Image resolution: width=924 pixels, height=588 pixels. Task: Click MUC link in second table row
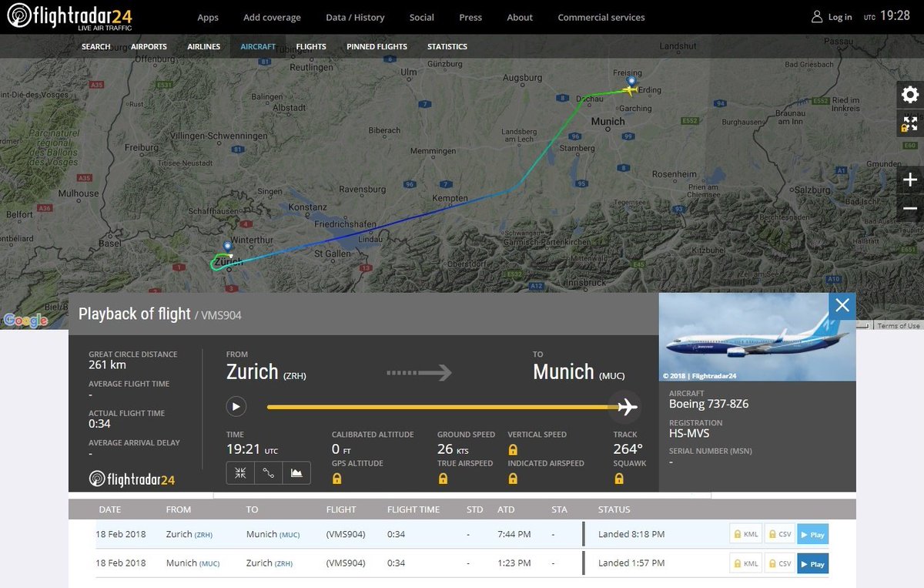[x=209, y=564]
